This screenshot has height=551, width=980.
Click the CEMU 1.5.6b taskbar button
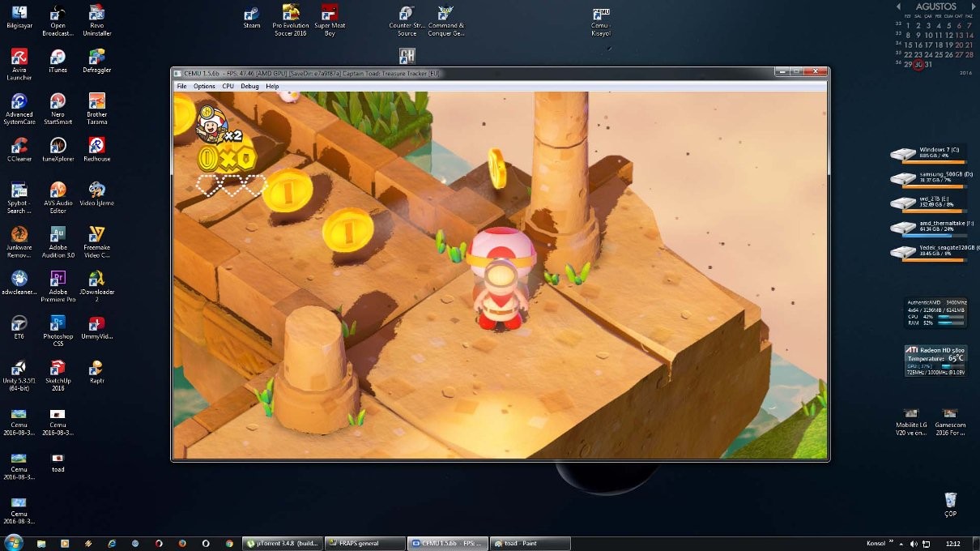click(448, 543)
